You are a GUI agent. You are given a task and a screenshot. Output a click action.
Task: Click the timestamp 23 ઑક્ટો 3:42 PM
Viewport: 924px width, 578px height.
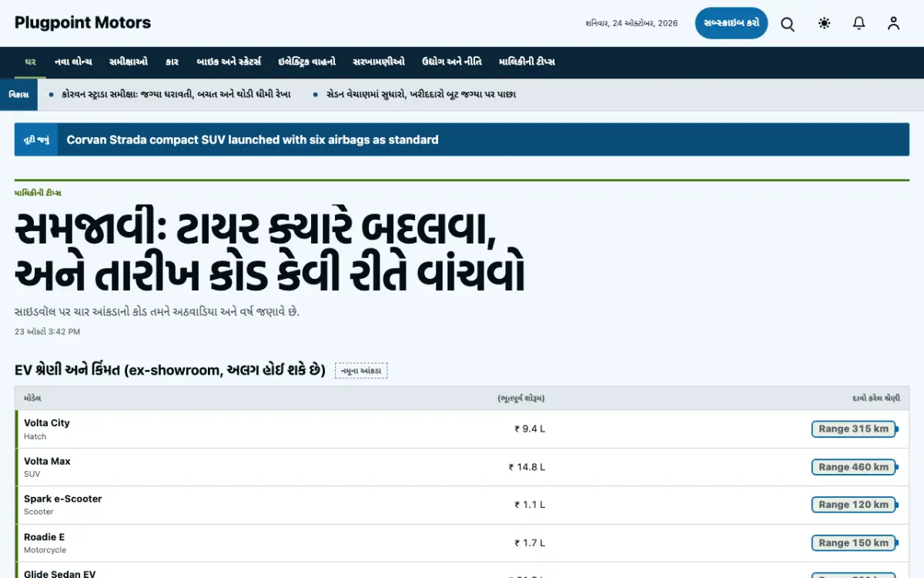[x=47, y=332]
